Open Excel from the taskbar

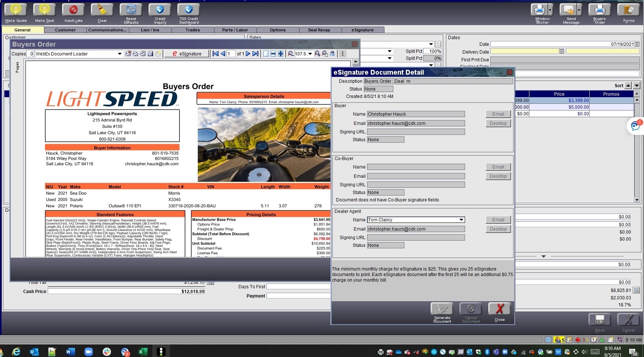coord(143,351)
